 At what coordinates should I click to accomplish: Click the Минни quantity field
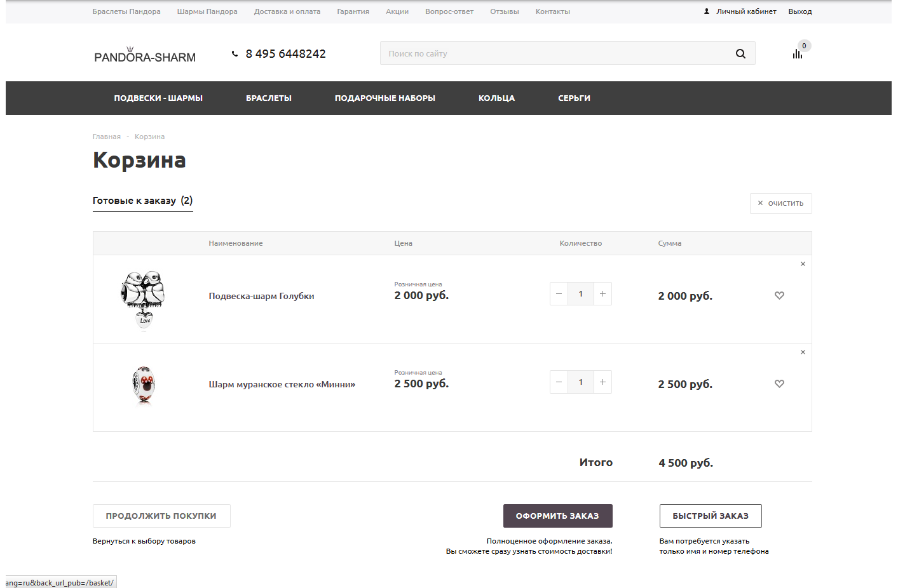[581, 382]
